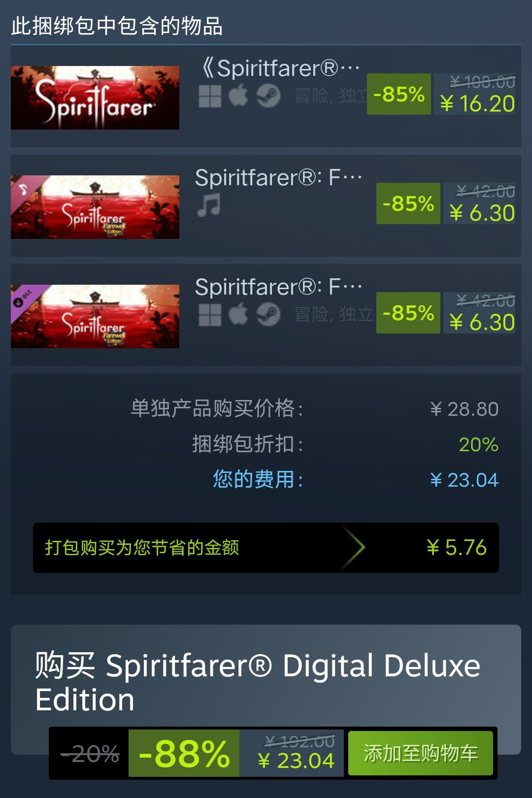532x798 pixels.
Task: Click Windows icon on the DLC item
Action: 210,315
